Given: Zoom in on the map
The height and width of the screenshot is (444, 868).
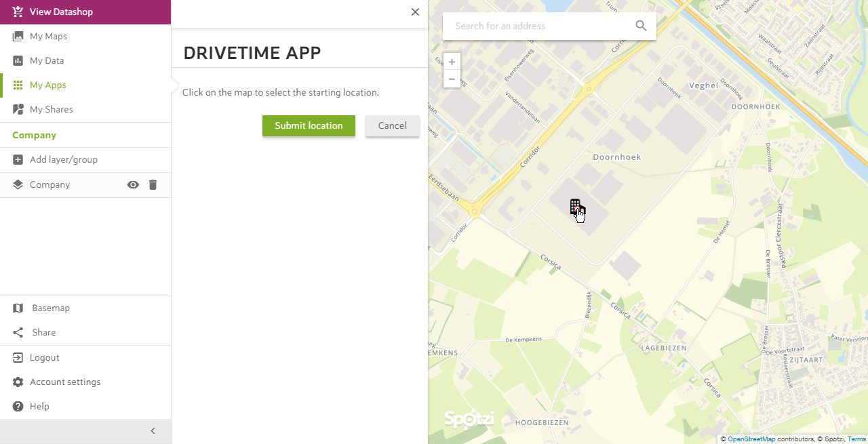Looking at the screenshot, I should point(452,62).
